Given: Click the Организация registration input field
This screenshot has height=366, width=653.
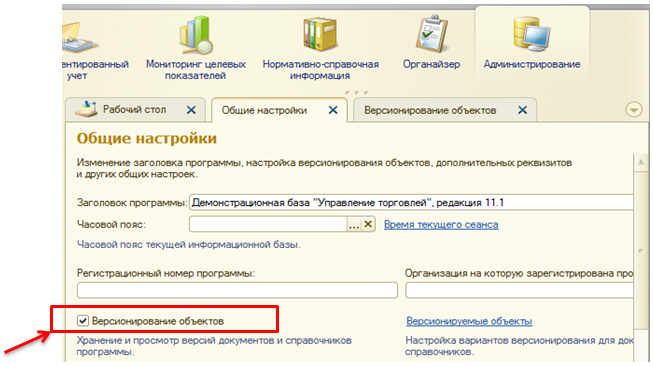Looking at the screenshot, I should pos(519,290).
